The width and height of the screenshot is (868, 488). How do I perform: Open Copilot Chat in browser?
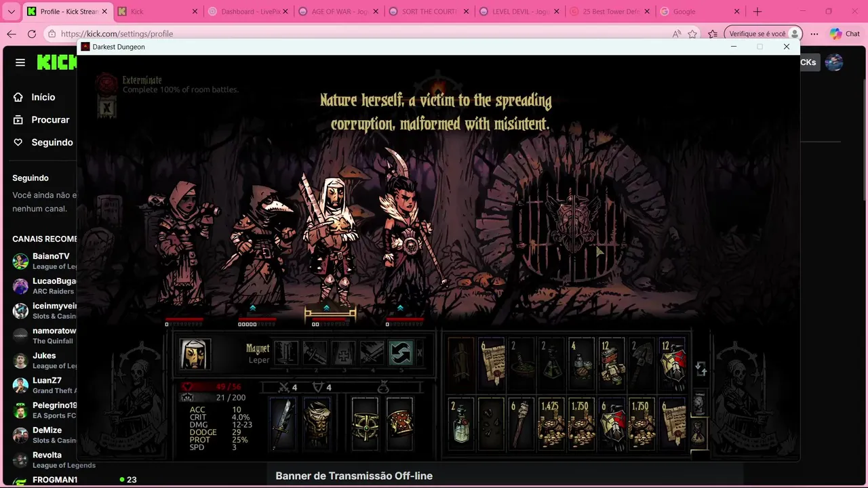[x=845, y=34]
